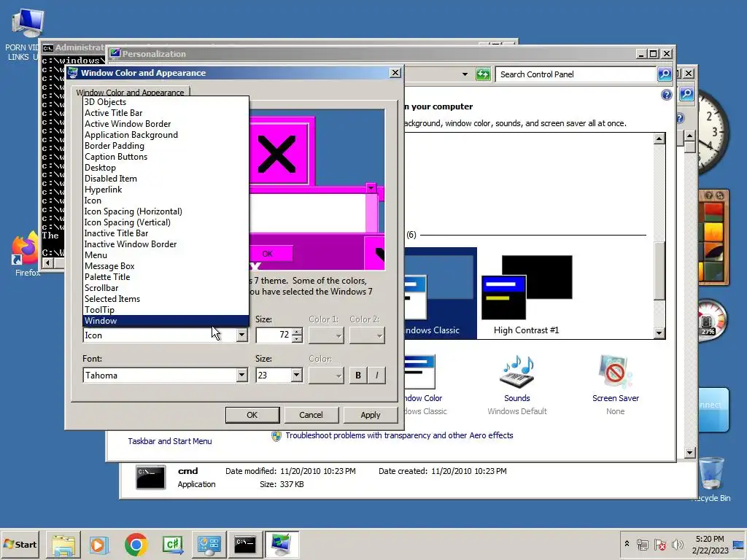Open the font Size dropdown showing 23
747x560 pixels.
pos(296,376)
